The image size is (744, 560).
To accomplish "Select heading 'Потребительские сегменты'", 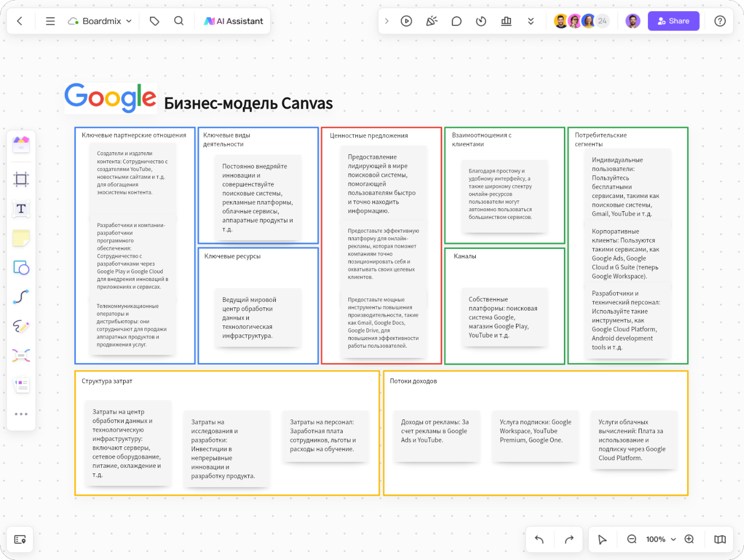I will click(600, 139).
